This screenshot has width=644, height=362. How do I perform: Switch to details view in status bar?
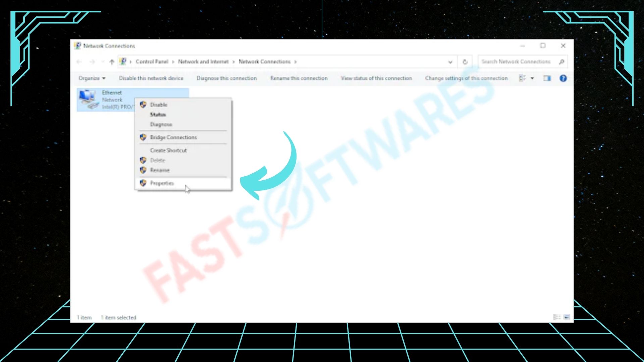pyautogui.click(x=557, y=317)
